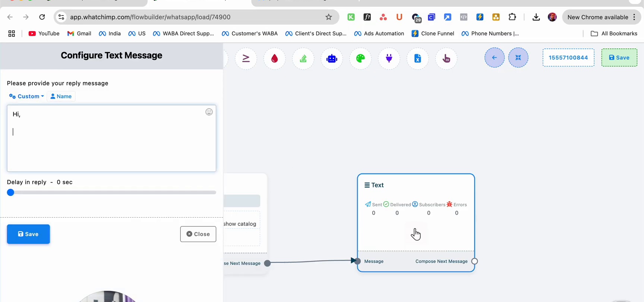Click the Message input connector on Text node
644x302 pixels.
(x=357, y=261)
